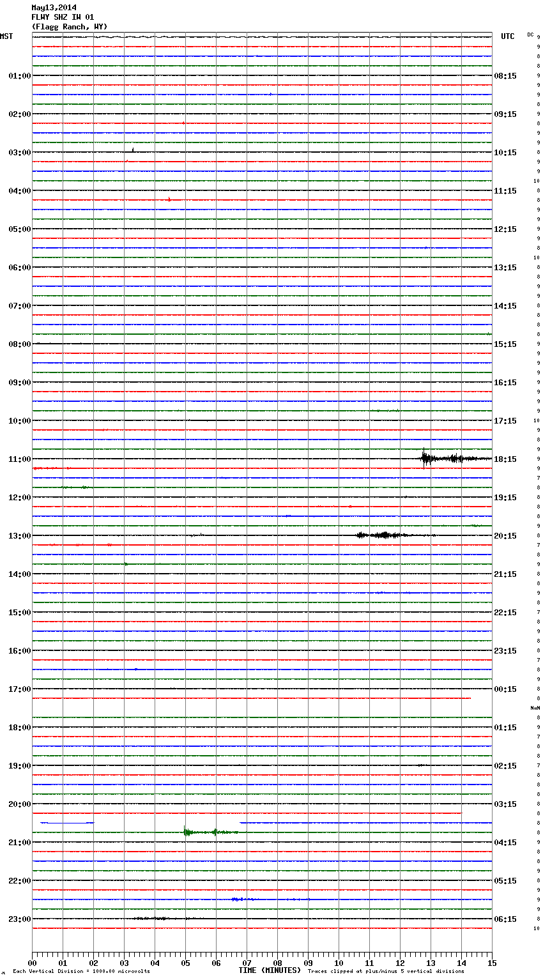This screenshot has width=543, height=980.
Task: Click the date heading May13,2014
Action: (x=54, y=8)
